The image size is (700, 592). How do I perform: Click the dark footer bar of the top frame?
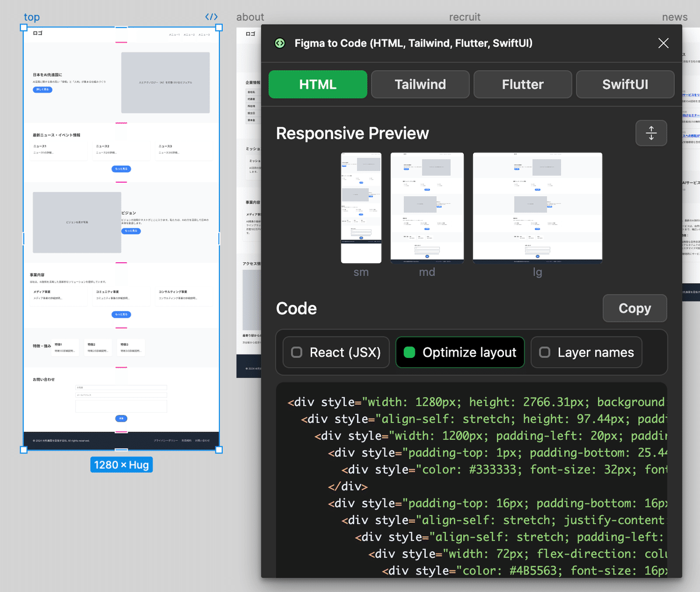[121, 441]
